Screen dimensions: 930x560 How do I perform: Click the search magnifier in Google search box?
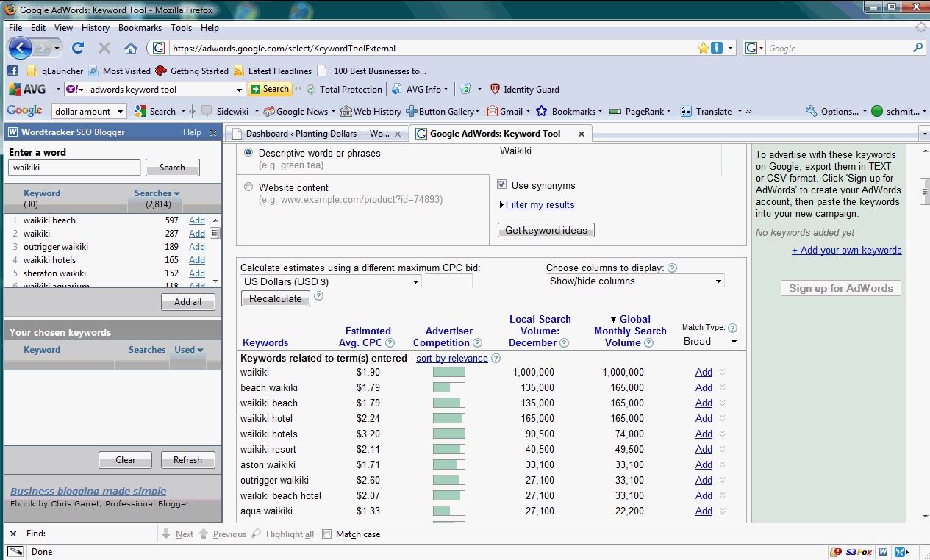click(918, 48)
